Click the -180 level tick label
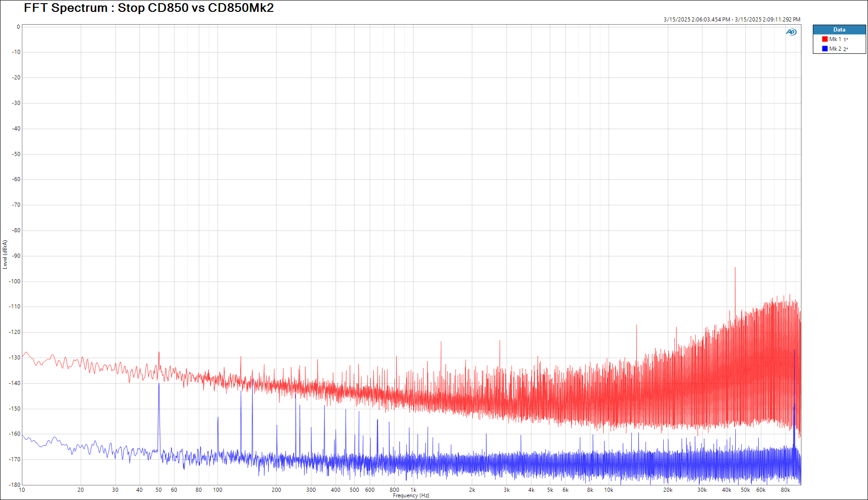868x500 pixels. click(15, 485)
